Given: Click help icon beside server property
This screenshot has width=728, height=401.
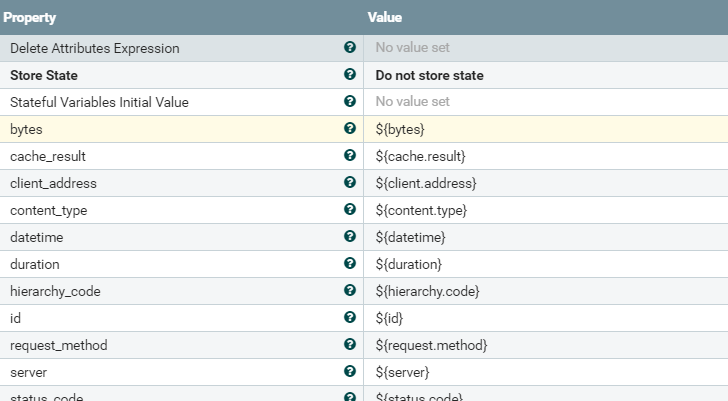Looking at the screenshot, I should (x=350, y=371).
